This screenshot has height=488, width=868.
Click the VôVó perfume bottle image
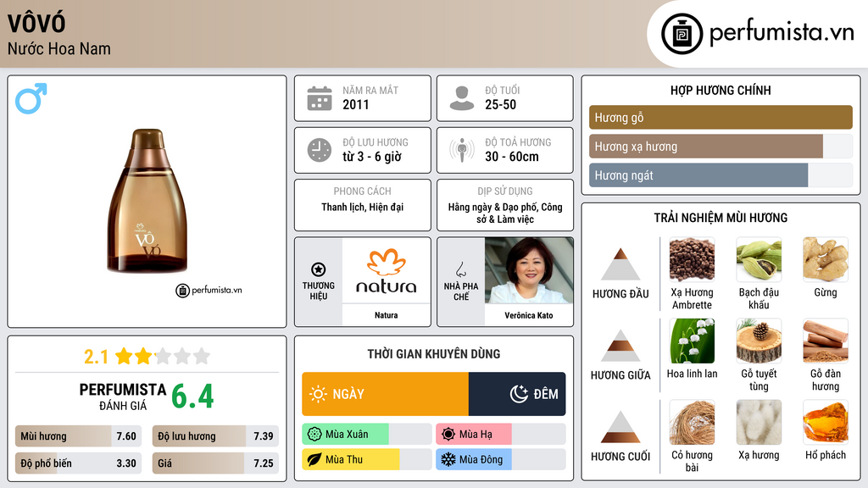(147, 201)
